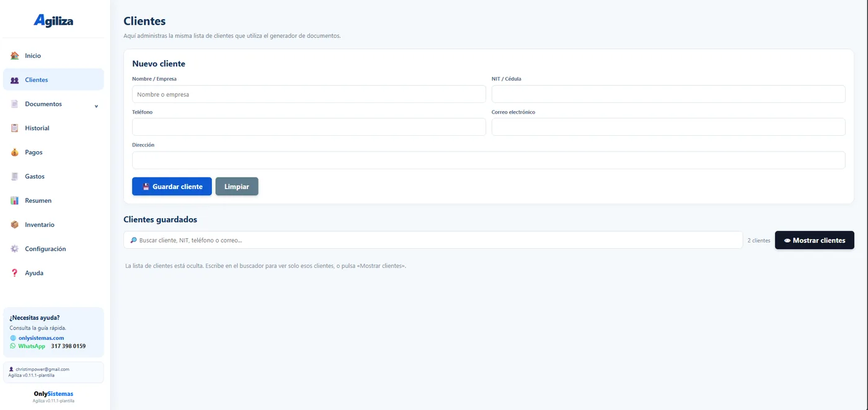Click the christimpower@gmail.com account email
The image size is (868, 410).
click(x=42, y=369)
